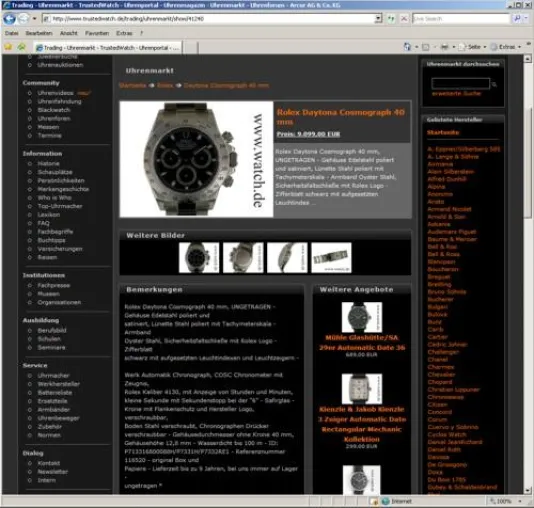Click the magnifier icon next to Uhrenmarkt search
The height and width of the screenshot is (508, 534).
coord(494,84)
